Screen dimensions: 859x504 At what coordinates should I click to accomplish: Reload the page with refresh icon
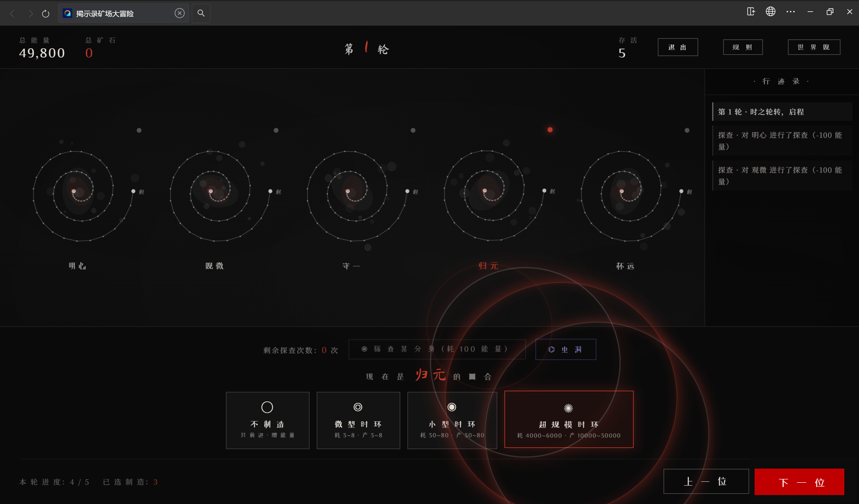tap(46, 14)
